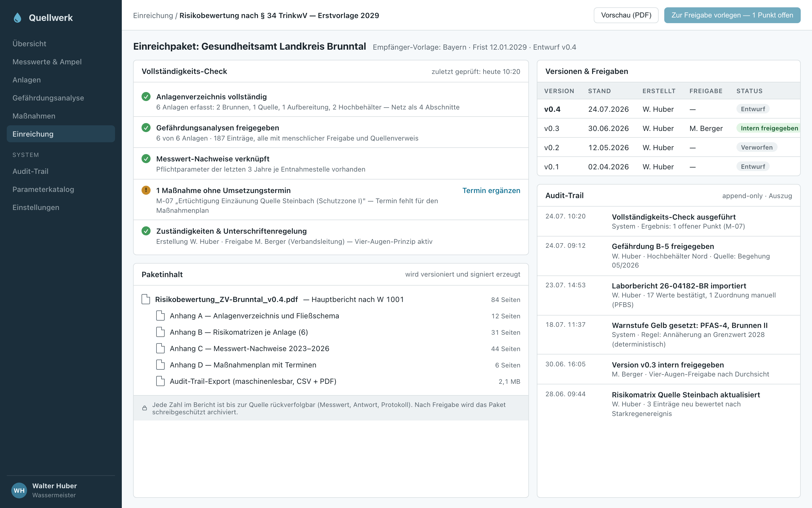Select version v0.2 in the table
Viewport: 812px width, 508px height.
pos(668,147)
